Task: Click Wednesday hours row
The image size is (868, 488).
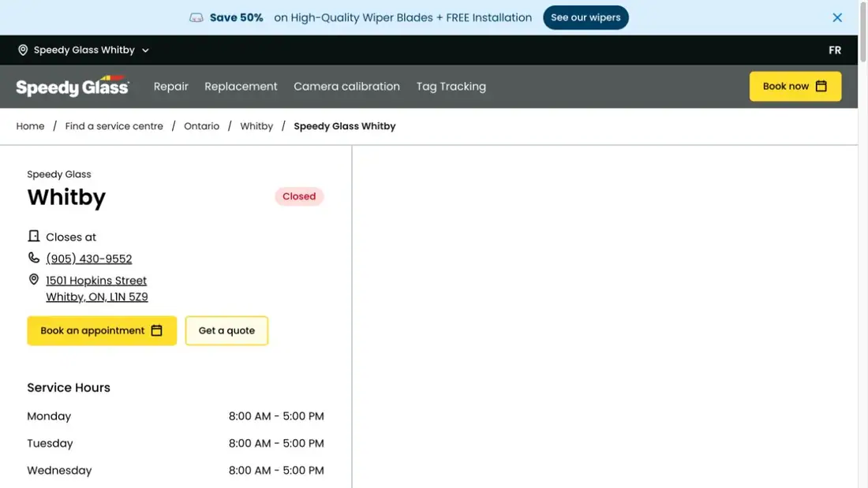Action: tap(175, 471)
